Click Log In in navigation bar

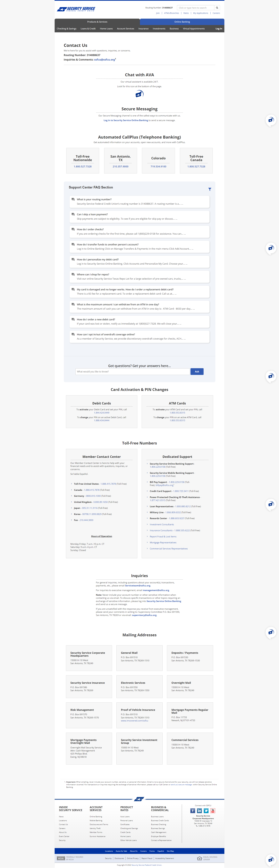(x=219, y=29)
